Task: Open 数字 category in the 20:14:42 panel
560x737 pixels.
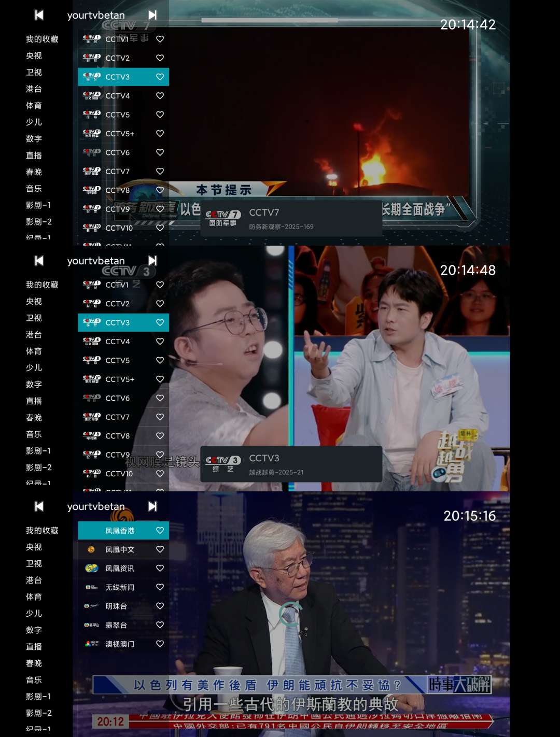Action: click(x=34, y=139)
